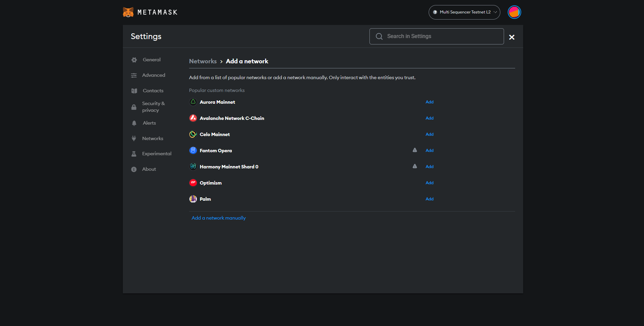The width and height of the screenshot is (644, 326).
Task: Click the Optimism logo
Action: point(193,183)
